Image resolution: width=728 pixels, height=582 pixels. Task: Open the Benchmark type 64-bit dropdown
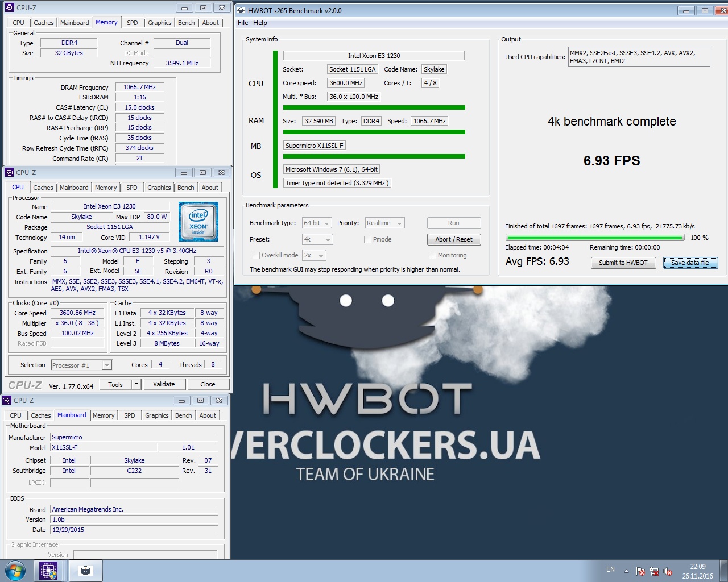click(x=317, y=223)
